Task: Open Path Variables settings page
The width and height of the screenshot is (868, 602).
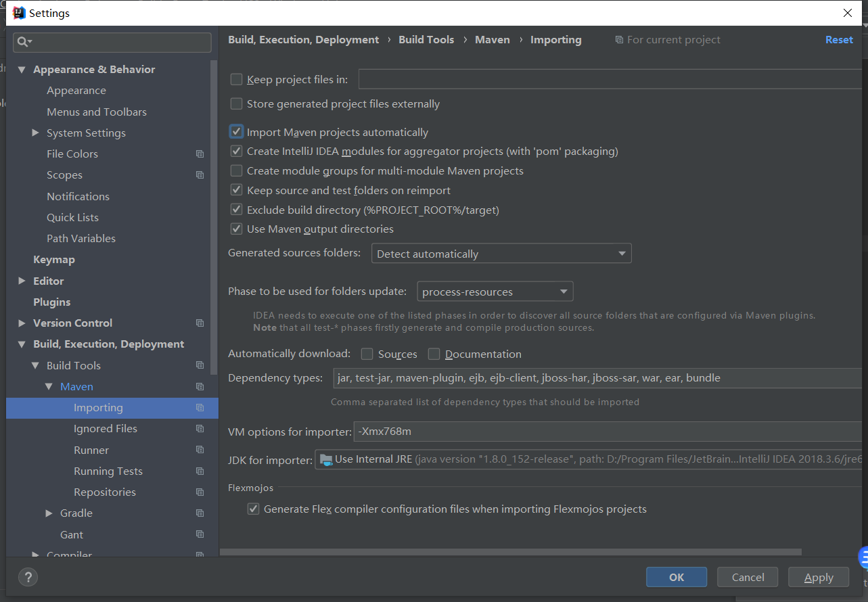Action: coord(81,238)
